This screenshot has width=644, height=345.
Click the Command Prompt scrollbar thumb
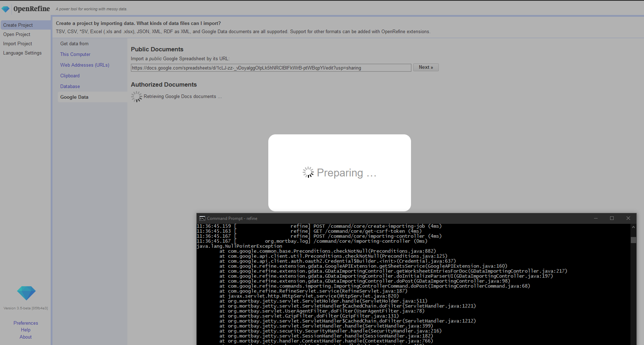(x=633, y=240)
